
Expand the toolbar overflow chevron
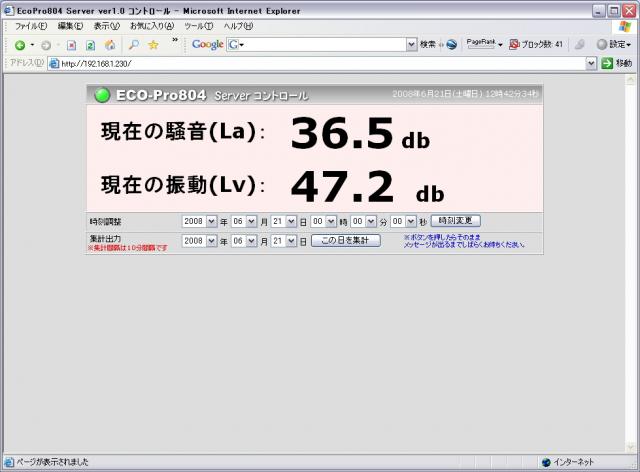pos(175,40)
